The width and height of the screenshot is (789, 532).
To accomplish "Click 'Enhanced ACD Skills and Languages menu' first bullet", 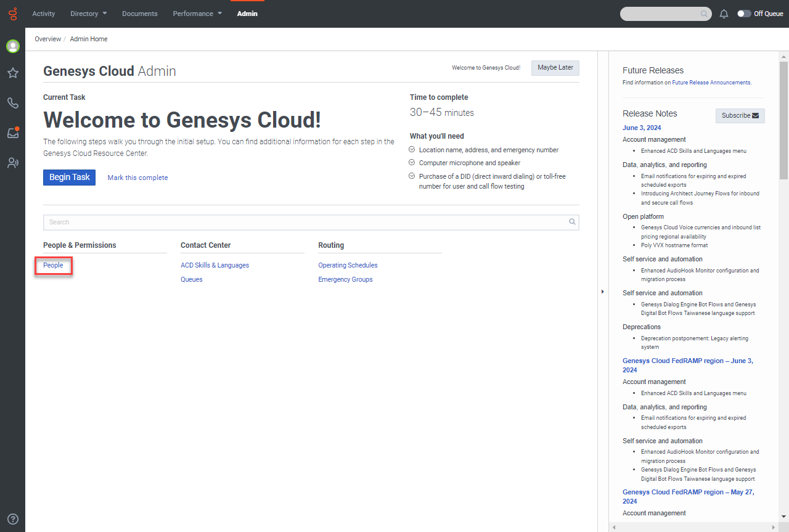I will pyautogui.click(x=693, y=150).
